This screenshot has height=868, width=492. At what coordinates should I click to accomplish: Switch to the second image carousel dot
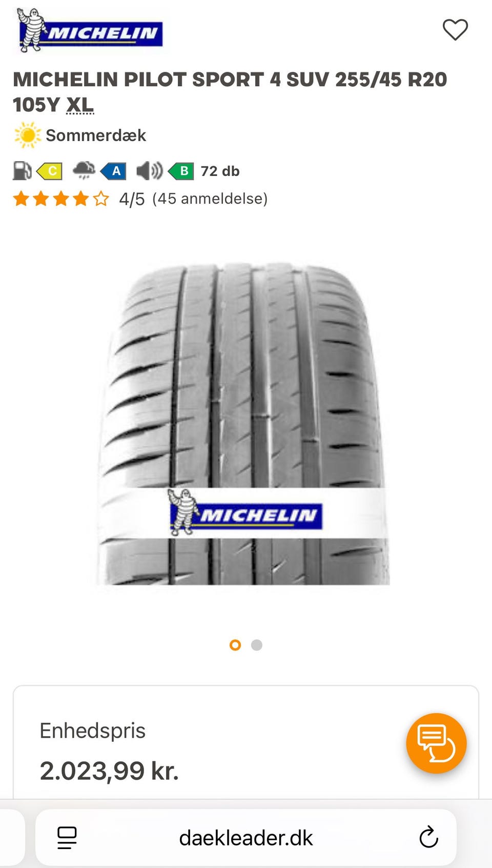[x=257, y=645]
